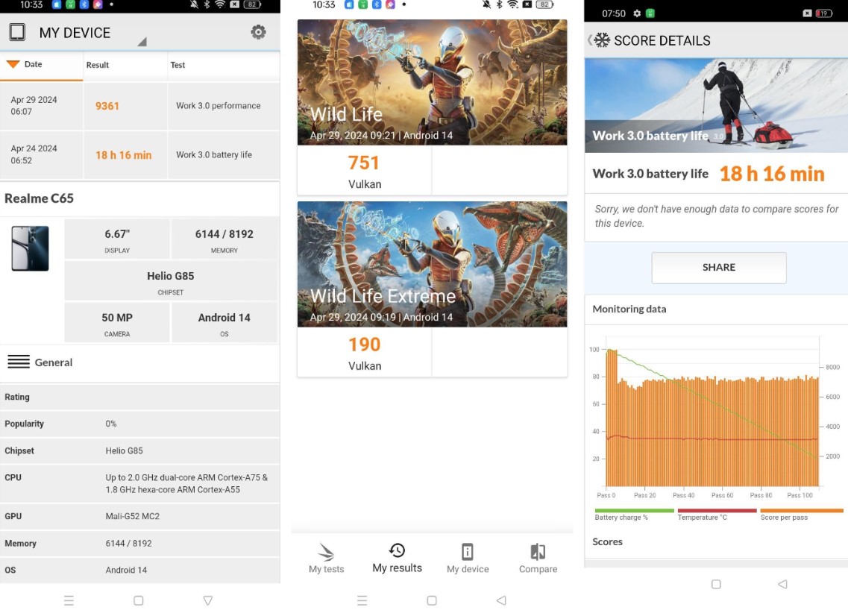Tap the tablet device icon beside MY DEVICE
Screen dimensions: 848x616
coord(17,33)
